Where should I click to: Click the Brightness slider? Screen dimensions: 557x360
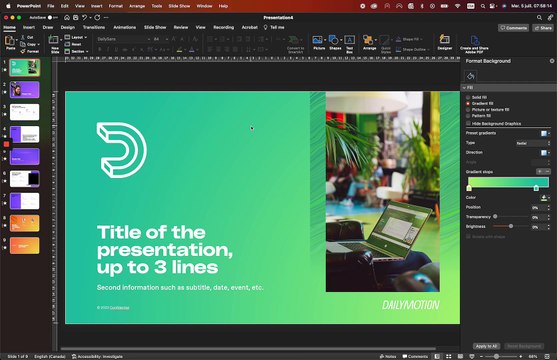coord(511,226)
